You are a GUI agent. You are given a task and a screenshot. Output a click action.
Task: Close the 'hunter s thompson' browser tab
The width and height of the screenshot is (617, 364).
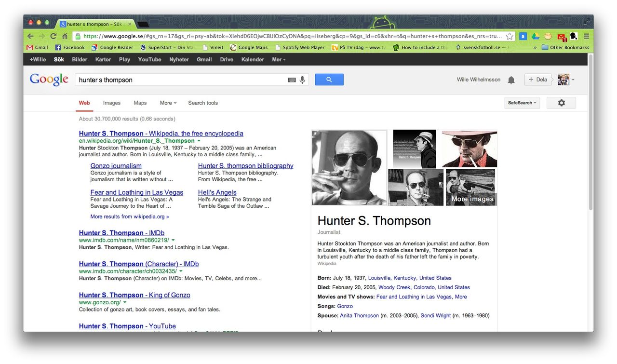[x=130, y=24]
